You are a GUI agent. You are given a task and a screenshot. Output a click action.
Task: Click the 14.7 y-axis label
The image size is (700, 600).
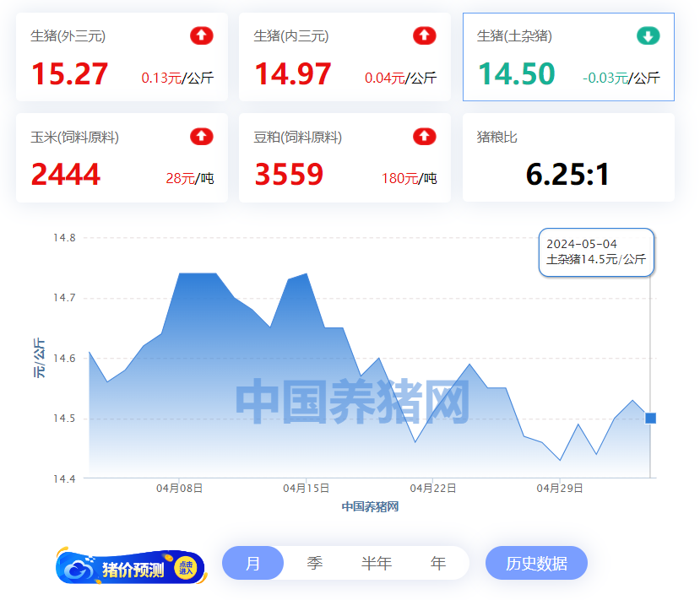64,298
